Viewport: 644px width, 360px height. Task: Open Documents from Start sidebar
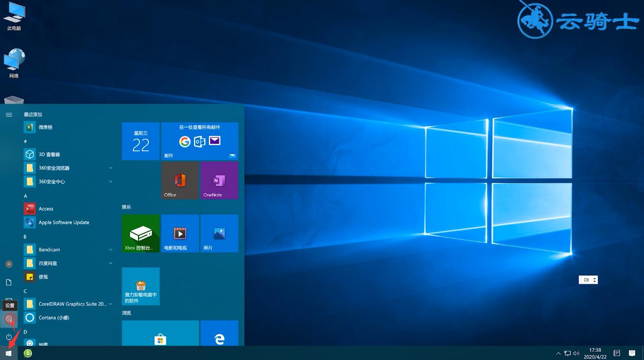9,282
